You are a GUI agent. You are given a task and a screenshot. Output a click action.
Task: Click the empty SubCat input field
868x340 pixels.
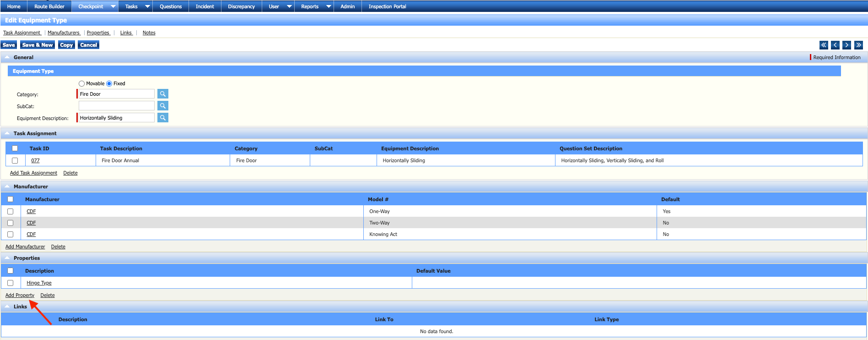click(117, 106)
